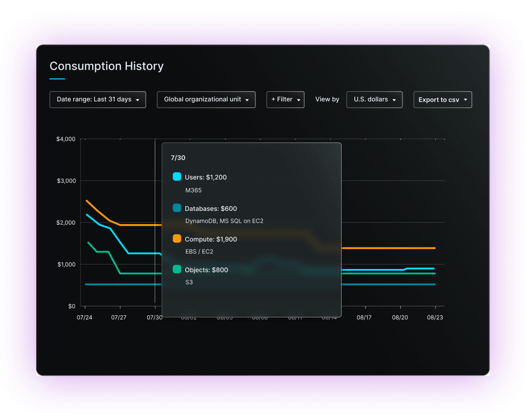526x420 pixels.
Task: Select the Users: $1,200 tooltip entry
Action: [206, 177]
